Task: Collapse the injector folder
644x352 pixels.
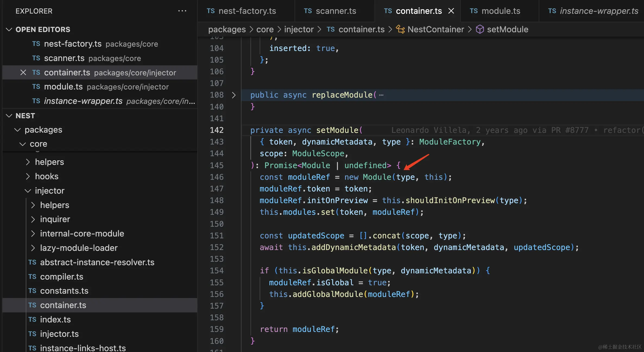Action: pyautogui.click(x=28, y=191)
